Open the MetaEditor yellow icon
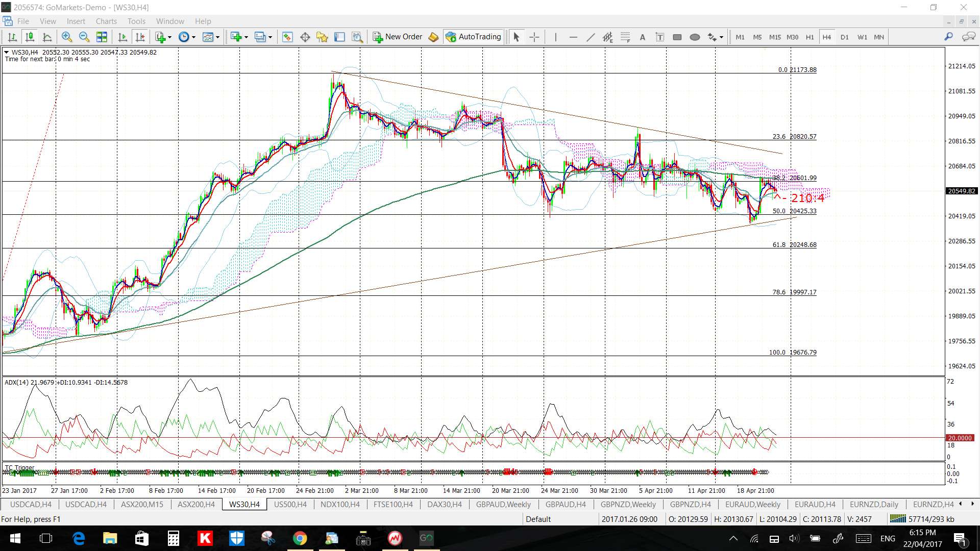 (433, 37)
